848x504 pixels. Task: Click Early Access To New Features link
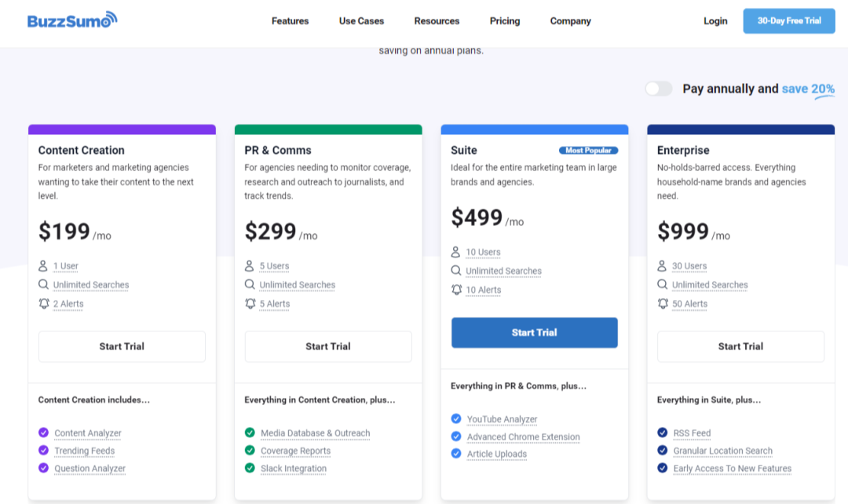(733, 469)
